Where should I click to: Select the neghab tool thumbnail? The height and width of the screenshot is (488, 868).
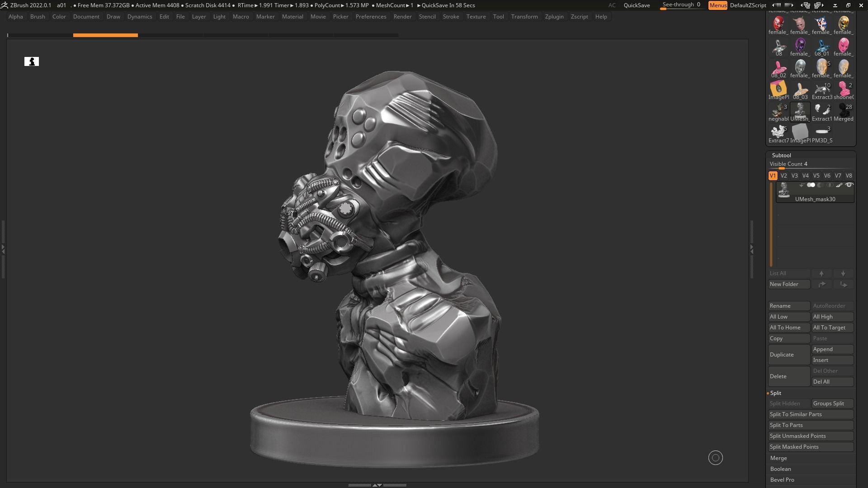coord(778,112)
